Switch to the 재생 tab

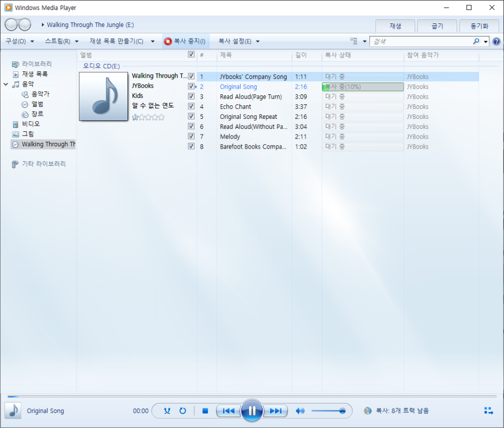[x=395, y=26]
